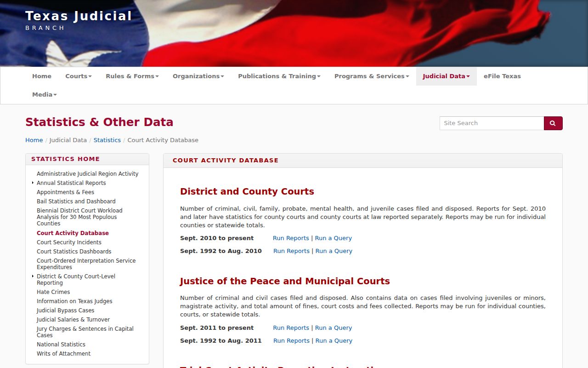Open Biennial District Court Workload Analysis link
Image resolution: width=588 pixels, height=368 pixels.
(79, 217)
